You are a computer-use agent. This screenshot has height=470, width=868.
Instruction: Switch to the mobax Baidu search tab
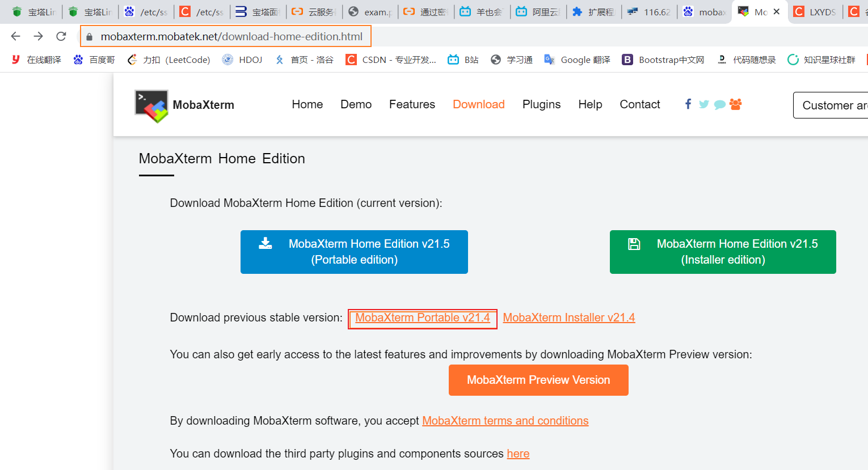click(x=705, y=12)
